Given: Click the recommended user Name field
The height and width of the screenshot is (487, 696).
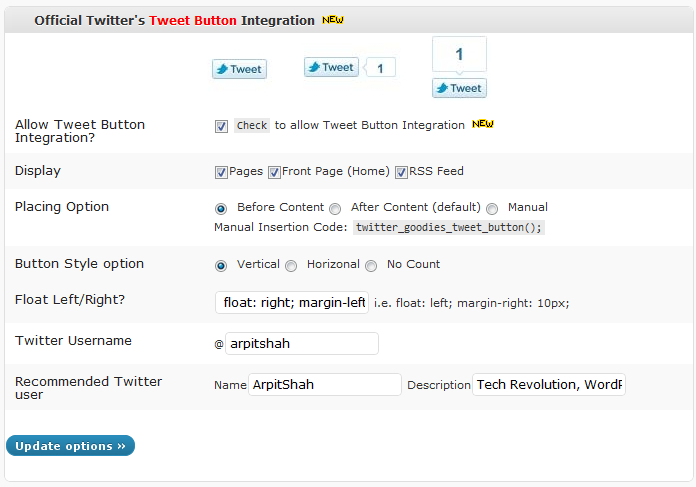Looking at the screenshot, I should click(325, 384).
